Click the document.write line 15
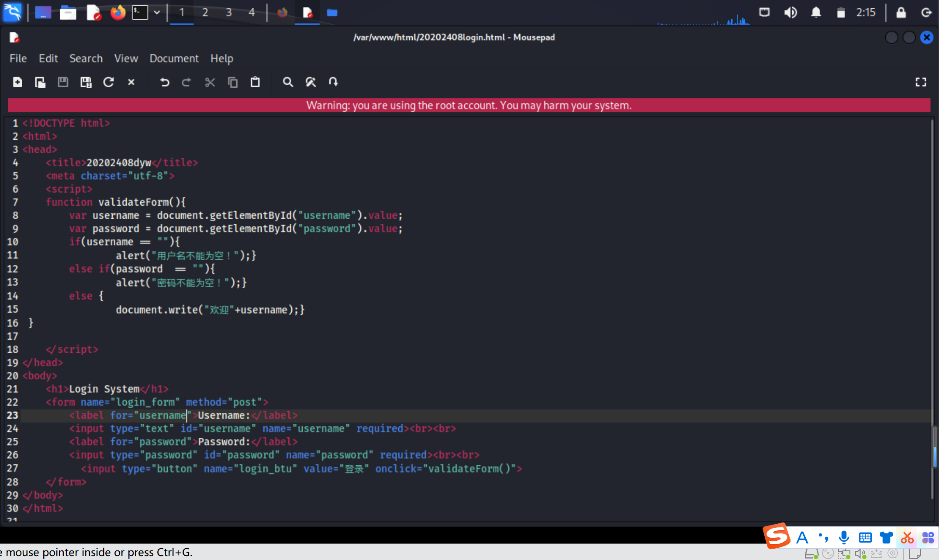Screen dimensions: 939x560 coord(210,310)
